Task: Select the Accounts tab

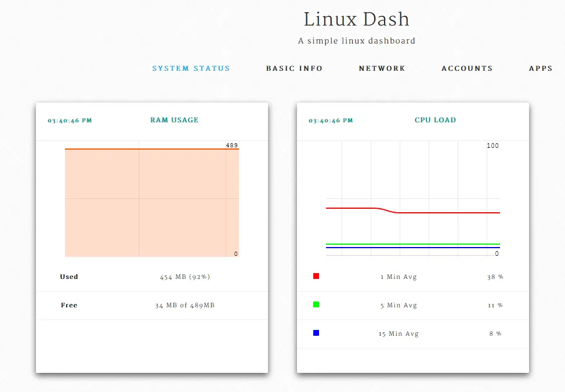Action: (467, 68)
